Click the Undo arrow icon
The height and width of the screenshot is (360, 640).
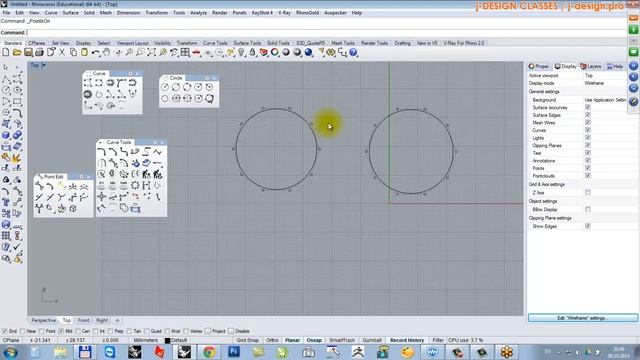click(x=96, y=52)
